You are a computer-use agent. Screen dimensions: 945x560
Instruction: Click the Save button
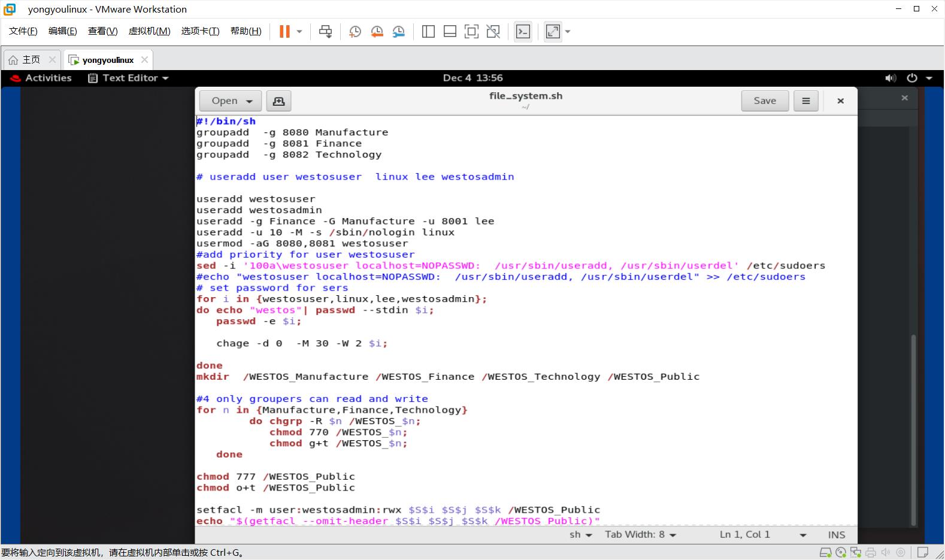click(x=765, y=101)
